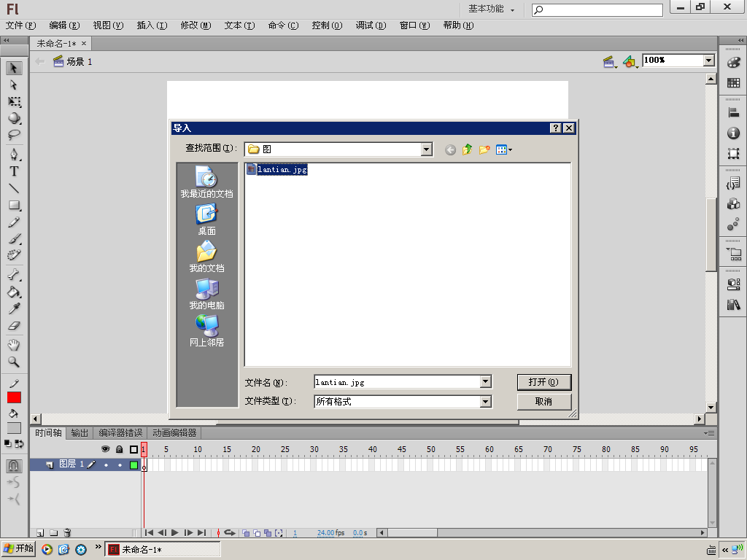Image resolution: width=747 pixels, height=560 pixels.
Task: Select the Selection arrow tool
Action: pos(14,69)
